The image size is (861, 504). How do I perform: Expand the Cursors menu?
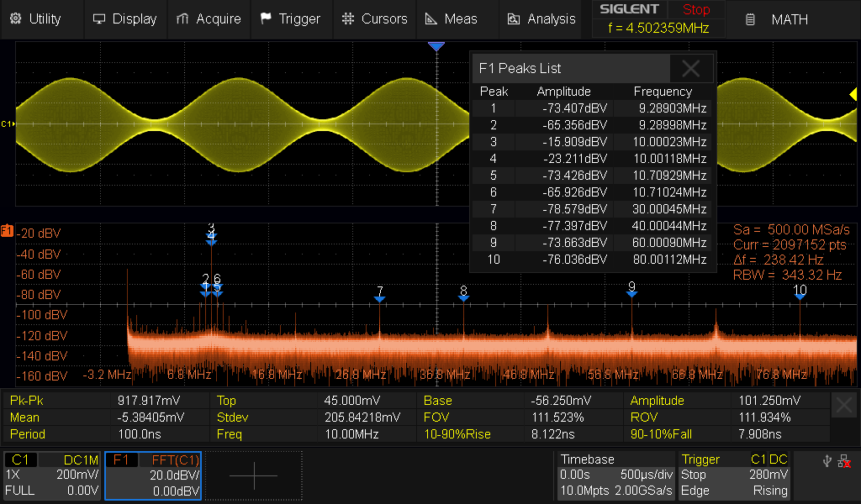pyautogui.click(x=375, y=19)
